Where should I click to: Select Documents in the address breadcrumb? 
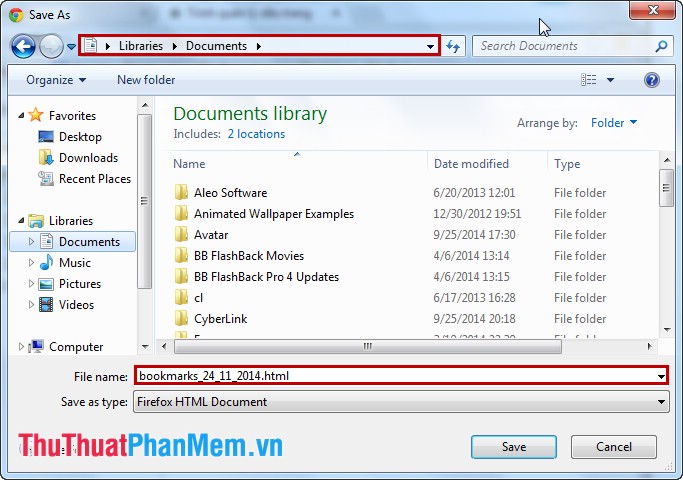216,46
